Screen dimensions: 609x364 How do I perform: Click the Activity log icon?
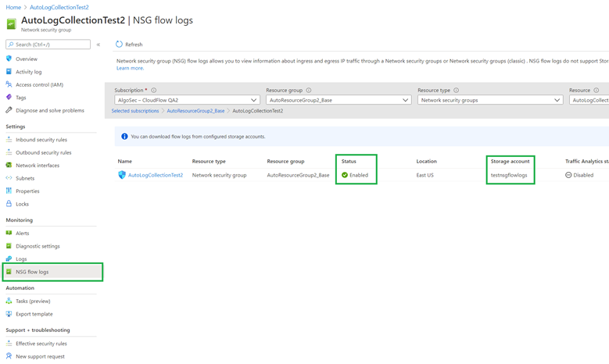coord(9,71)
